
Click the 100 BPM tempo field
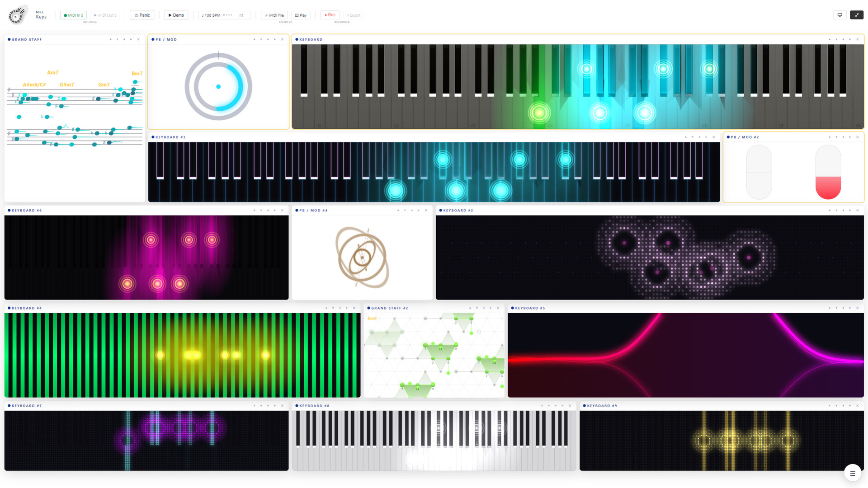pos(212,15)
